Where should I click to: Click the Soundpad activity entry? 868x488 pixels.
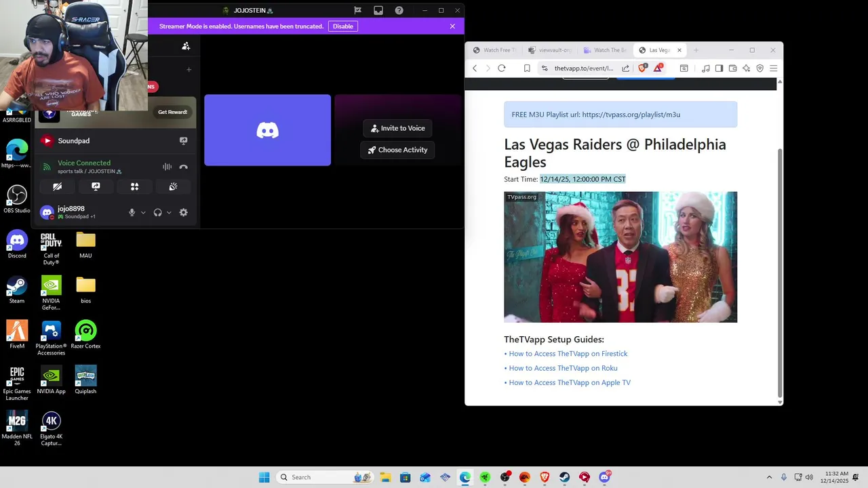tap(115, 140)
